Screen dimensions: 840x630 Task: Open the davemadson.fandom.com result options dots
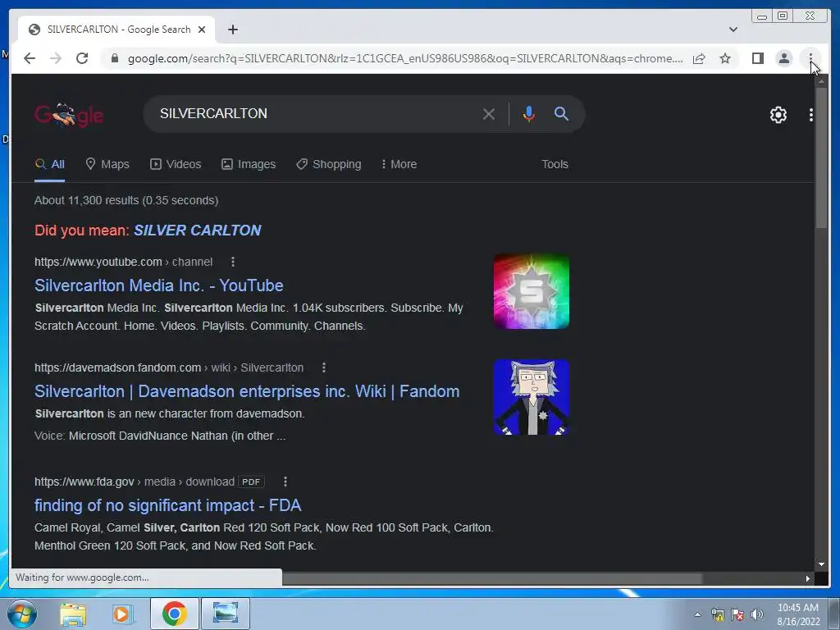coord(323,367)
